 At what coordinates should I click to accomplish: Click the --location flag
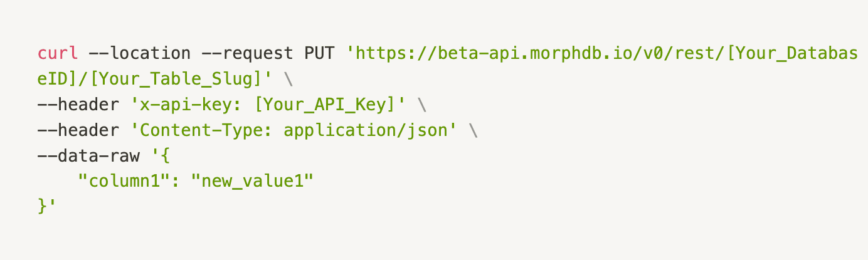tap(139, 54)
